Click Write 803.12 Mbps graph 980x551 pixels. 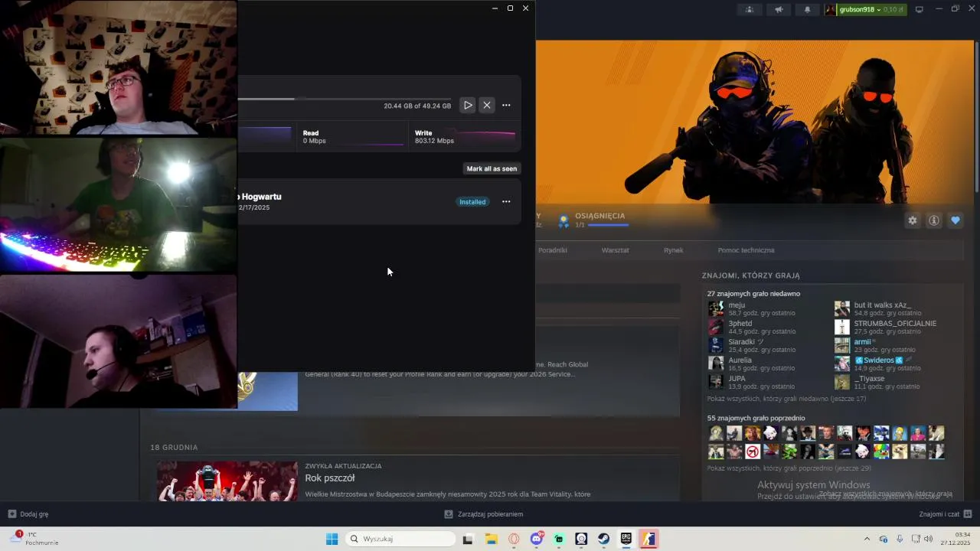pos(464,137)
